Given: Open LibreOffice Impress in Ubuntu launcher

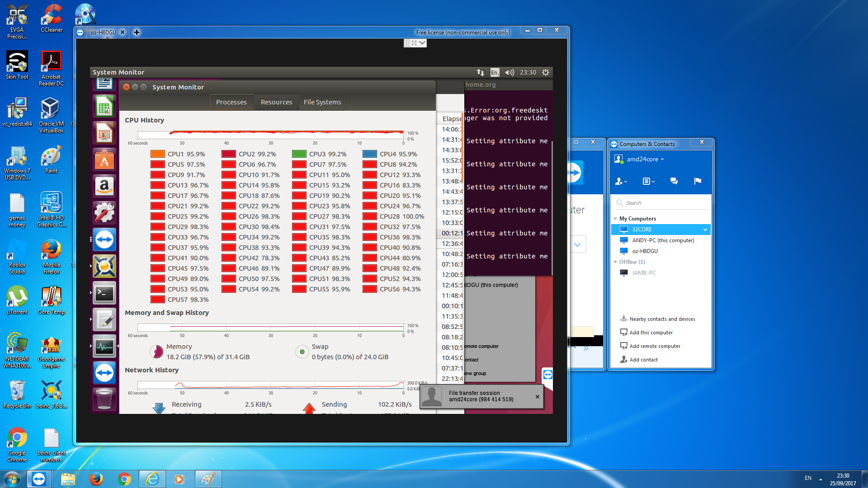Looking at the screenshot, I should (x=104, y=133).
